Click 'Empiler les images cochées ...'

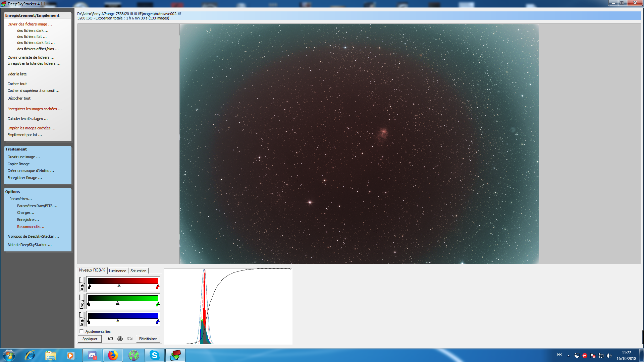click(31, 128)
